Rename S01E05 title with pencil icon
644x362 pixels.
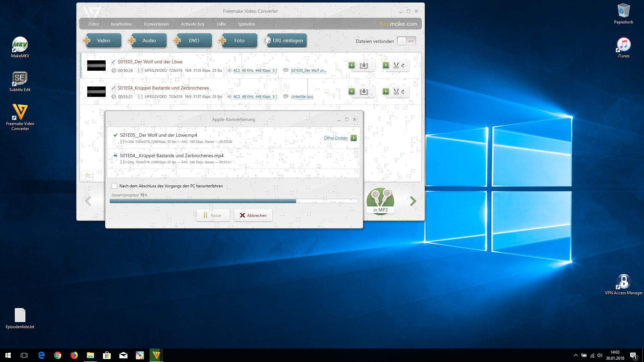click(113, 62)
